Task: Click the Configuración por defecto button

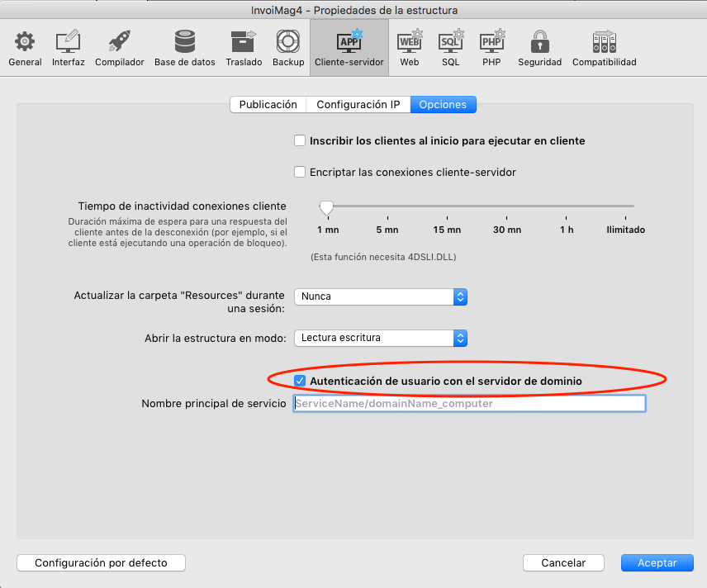Action: coord(101,562)
